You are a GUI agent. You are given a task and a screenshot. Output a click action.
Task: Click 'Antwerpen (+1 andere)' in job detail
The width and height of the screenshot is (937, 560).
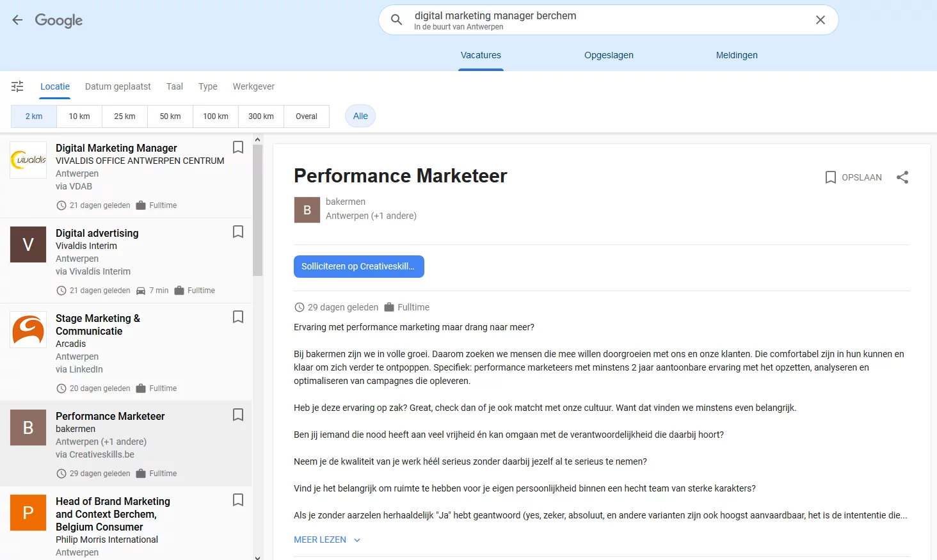[x=371, y=216]
